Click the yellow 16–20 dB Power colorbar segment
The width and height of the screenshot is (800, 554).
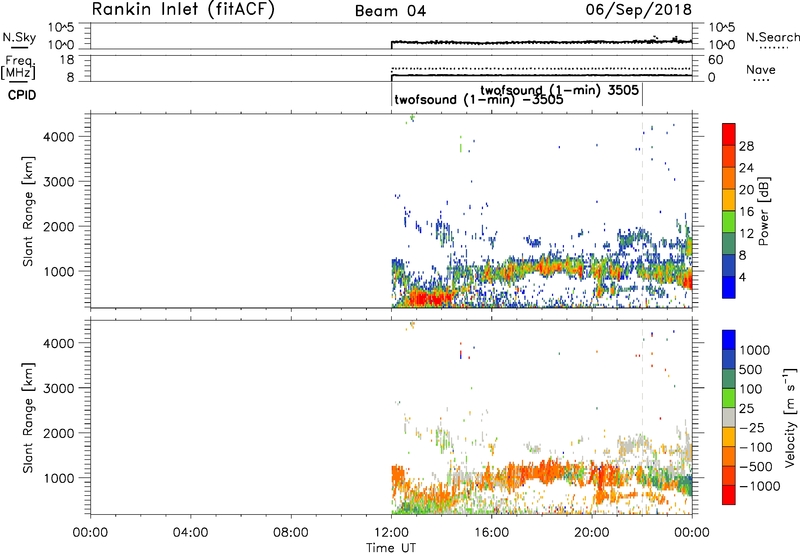click(729, 200)
